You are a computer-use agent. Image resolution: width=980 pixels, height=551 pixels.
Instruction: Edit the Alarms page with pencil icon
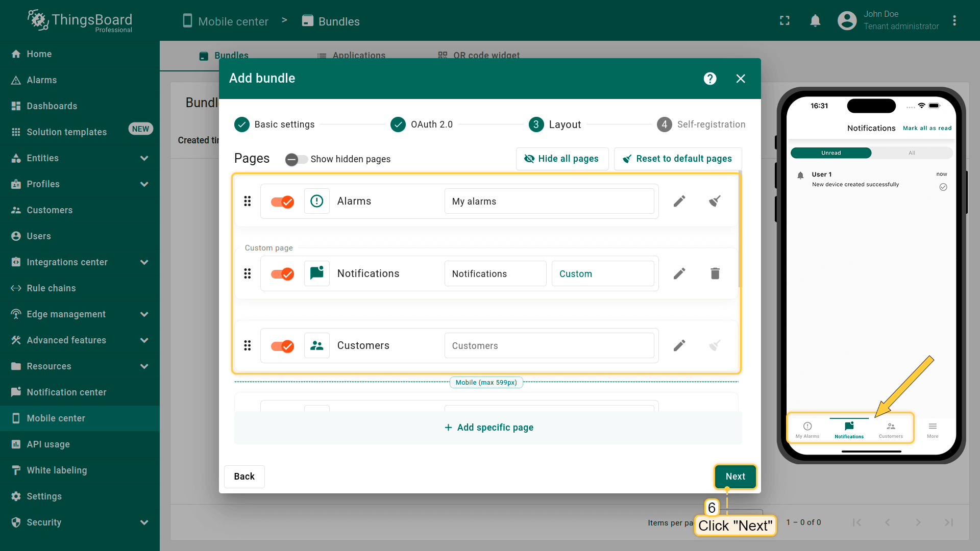tap(679, 201)
